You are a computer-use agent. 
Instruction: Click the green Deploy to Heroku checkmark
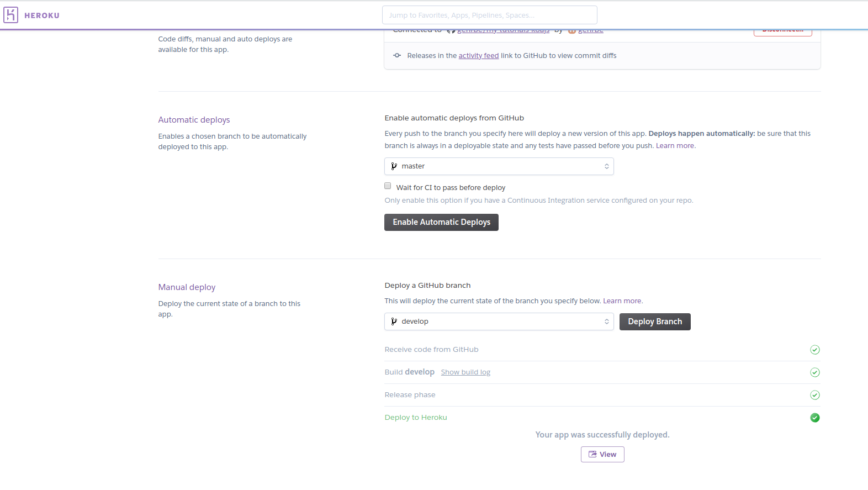coord(814,418)
